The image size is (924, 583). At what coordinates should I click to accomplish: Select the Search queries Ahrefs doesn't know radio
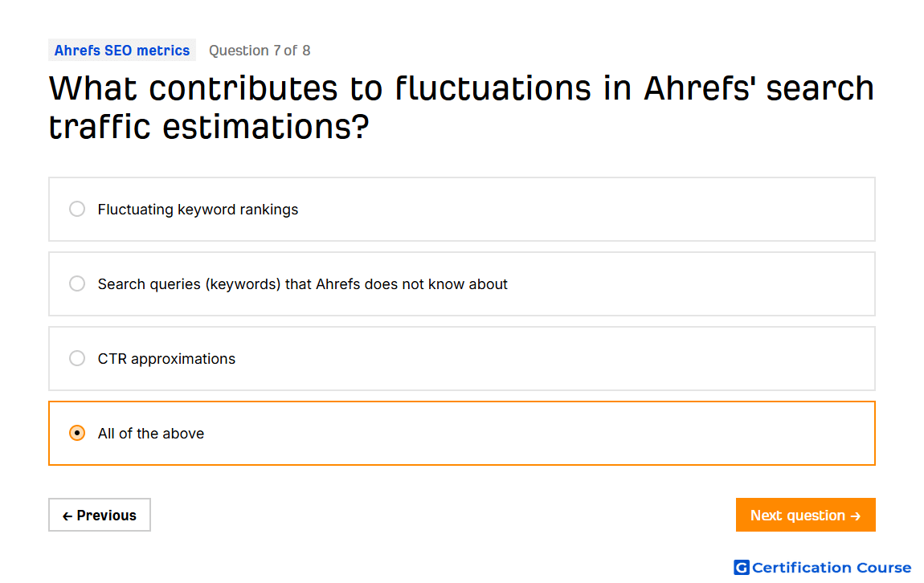77,283
